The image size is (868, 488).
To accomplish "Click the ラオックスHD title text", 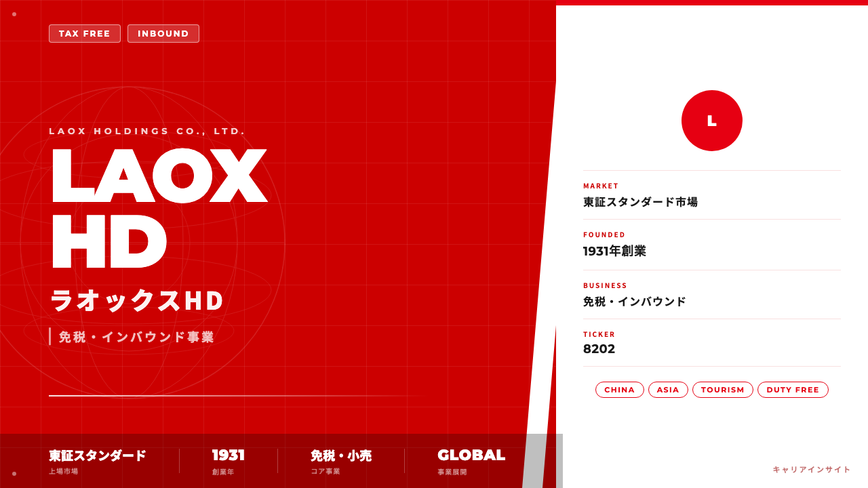I will click(136, 300).
